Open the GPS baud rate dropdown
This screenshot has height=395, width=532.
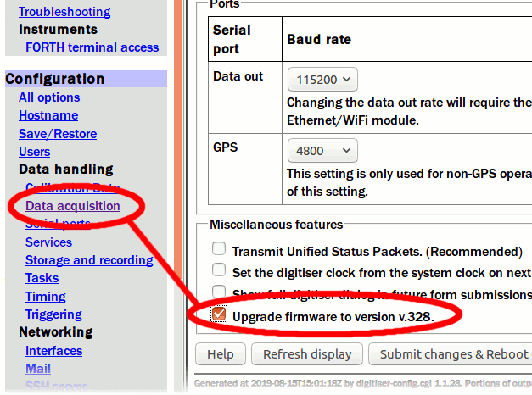tap(322, 151)
